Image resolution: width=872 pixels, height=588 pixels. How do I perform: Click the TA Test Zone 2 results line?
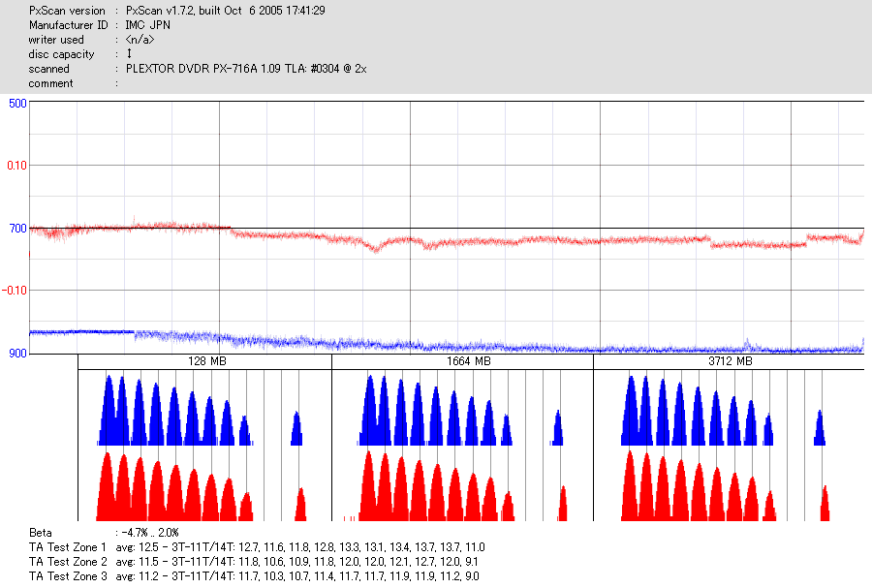pyautogui.click(x=254, y=561)
